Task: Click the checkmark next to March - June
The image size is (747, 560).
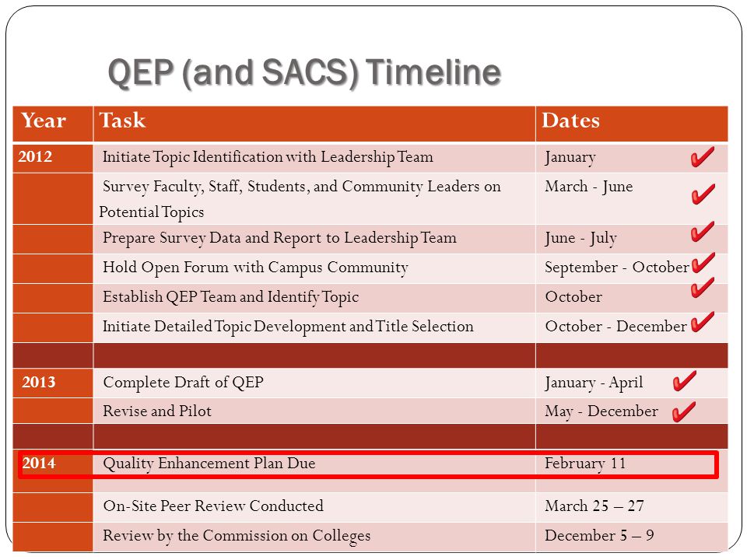Action: click(x=703, y=194)
